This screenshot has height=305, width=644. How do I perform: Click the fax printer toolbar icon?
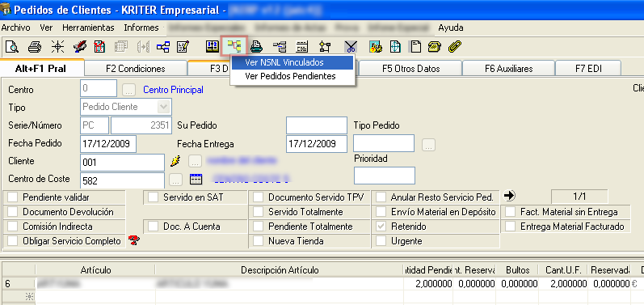click(x=257, y=46)
